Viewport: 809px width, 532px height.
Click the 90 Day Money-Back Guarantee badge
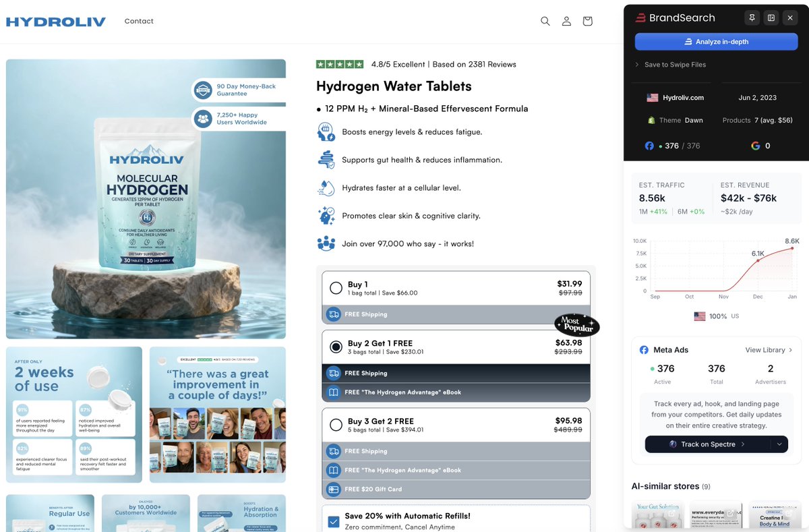tap(239, 90)
